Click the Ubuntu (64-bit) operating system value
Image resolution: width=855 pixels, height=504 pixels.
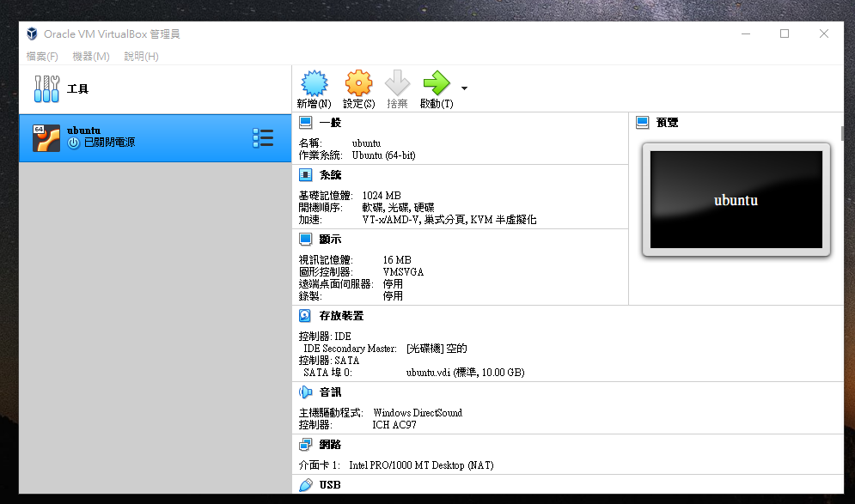(x=383, y=155)
